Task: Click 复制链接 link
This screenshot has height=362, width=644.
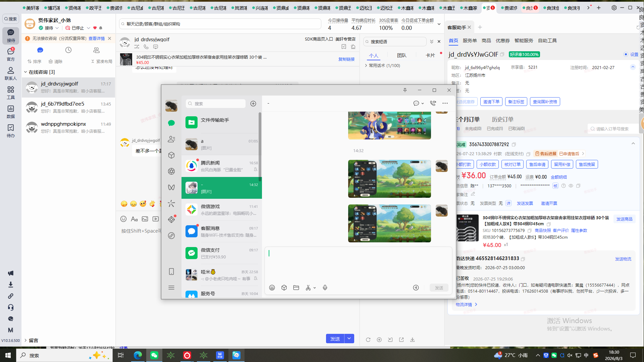Action: [x=346, y=59]
